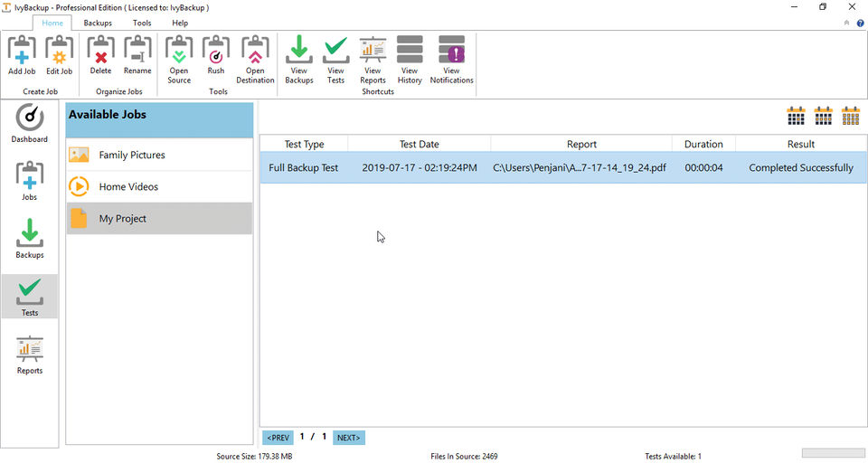Open Edit Job from the ribbon
The width and height of the screenshot is (868, 463).
pyautogui.click(x=60, y=55)
